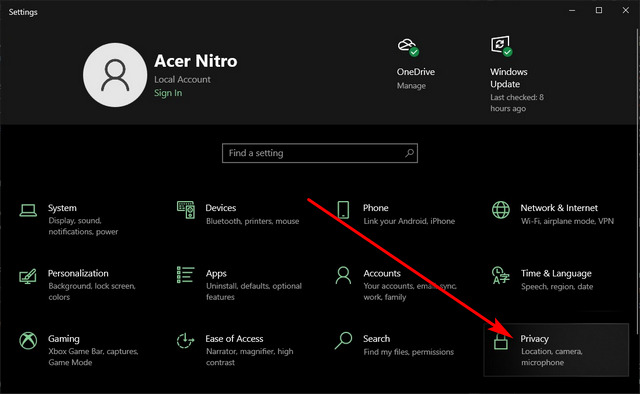Open the Ease of Access heading
The image size is (640, 394).
coord(234,338)
